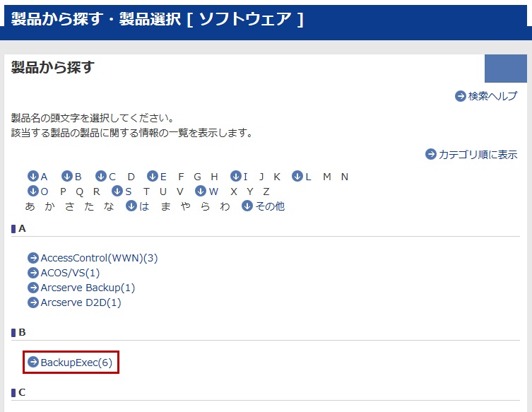The width and height of the screenshot is (532, 412).
Task: Click the inactive index letter D
Action: 131,177
